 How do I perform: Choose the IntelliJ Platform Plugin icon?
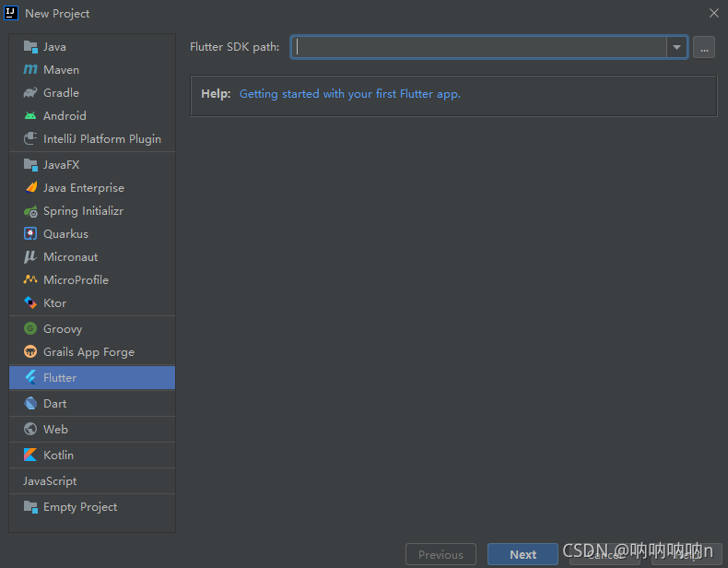30,138
